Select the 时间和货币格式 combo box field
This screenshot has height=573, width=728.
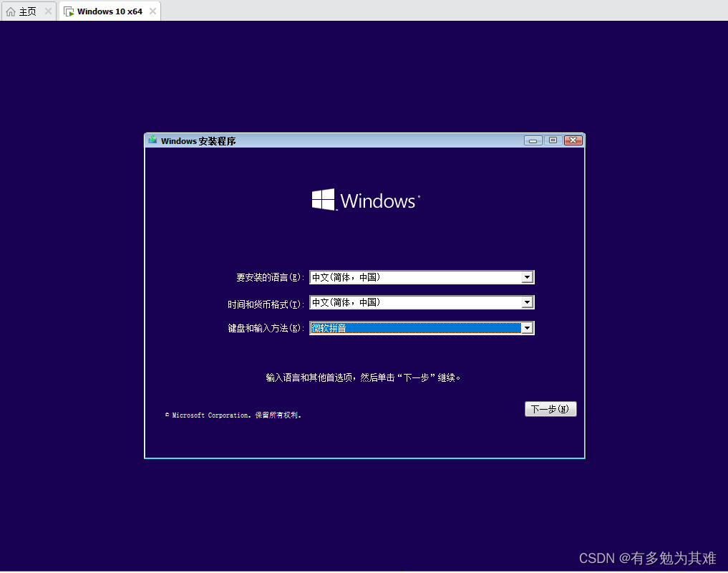(x=422, y=302)
